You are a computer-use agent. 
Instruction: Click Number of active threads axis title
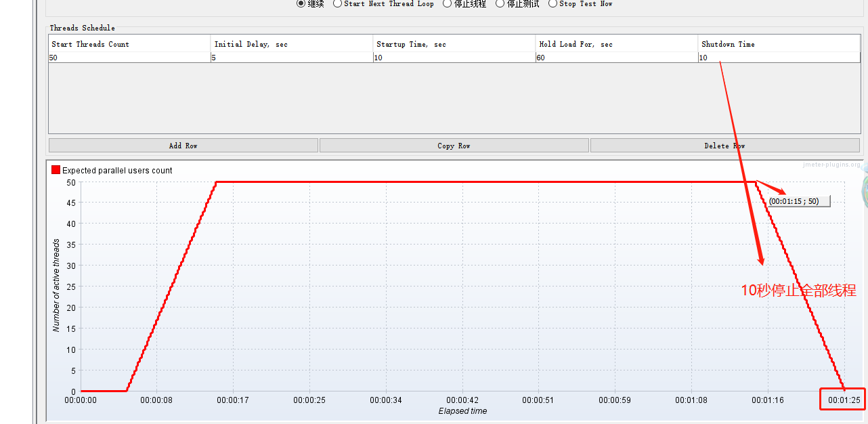pyautogui.click(x=56, y=286)
